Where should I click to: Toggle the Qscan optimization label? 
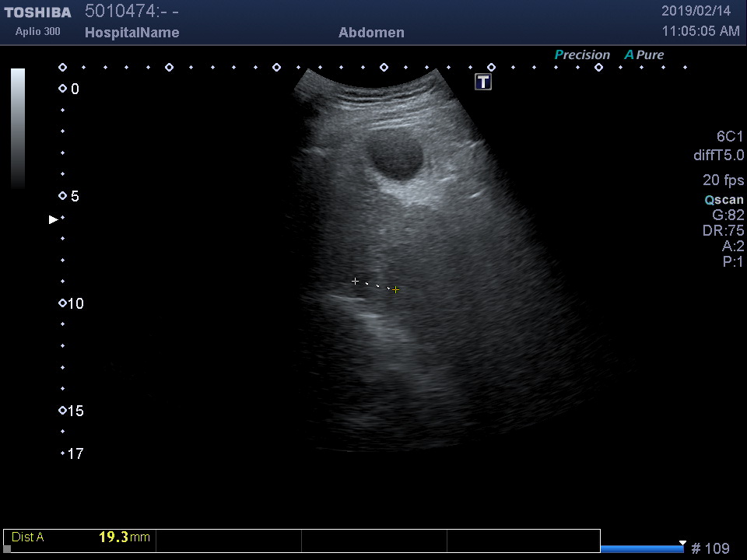[724, 200]
